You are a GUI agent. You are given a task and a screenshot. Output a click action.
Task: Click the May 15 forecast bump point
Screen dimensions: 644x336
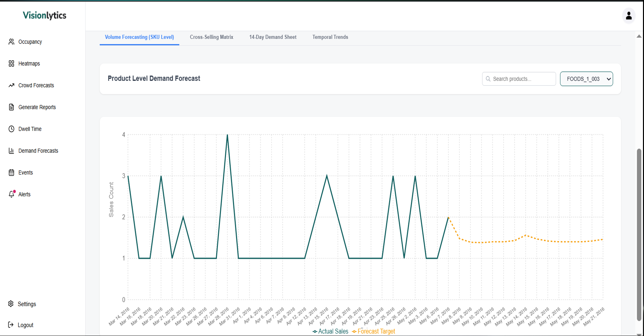(x=525, y=235)
